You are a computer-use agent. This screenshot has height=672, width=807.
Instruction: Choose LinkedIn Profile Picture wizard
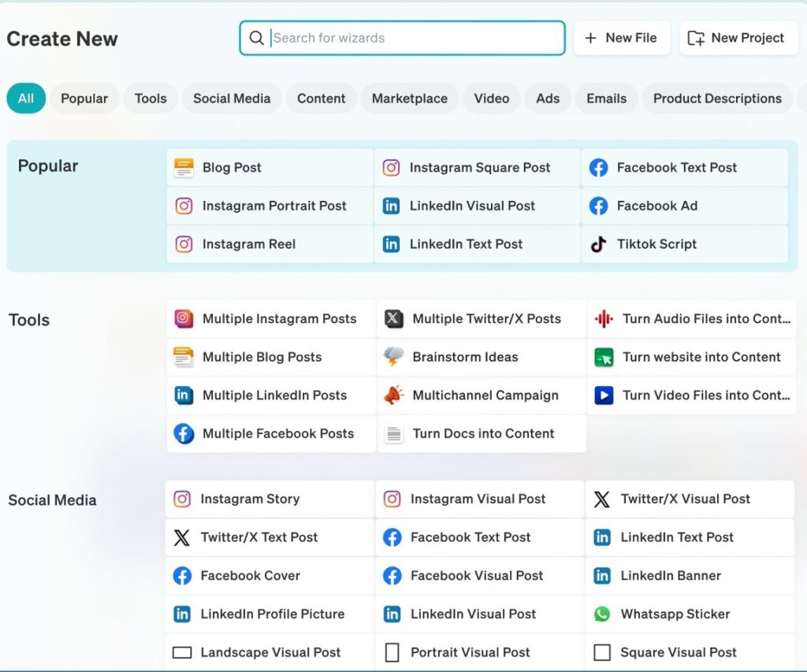pos(270,614)
